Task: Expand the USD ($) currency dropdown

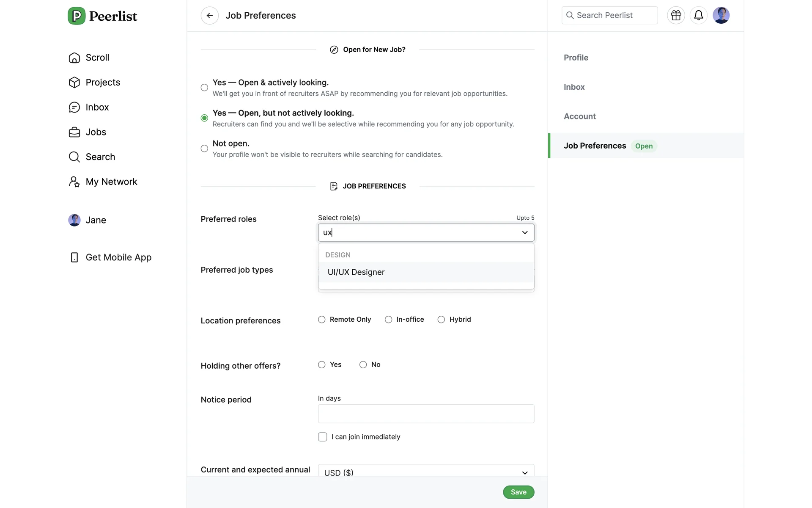Action: click(x=524, y=472)
